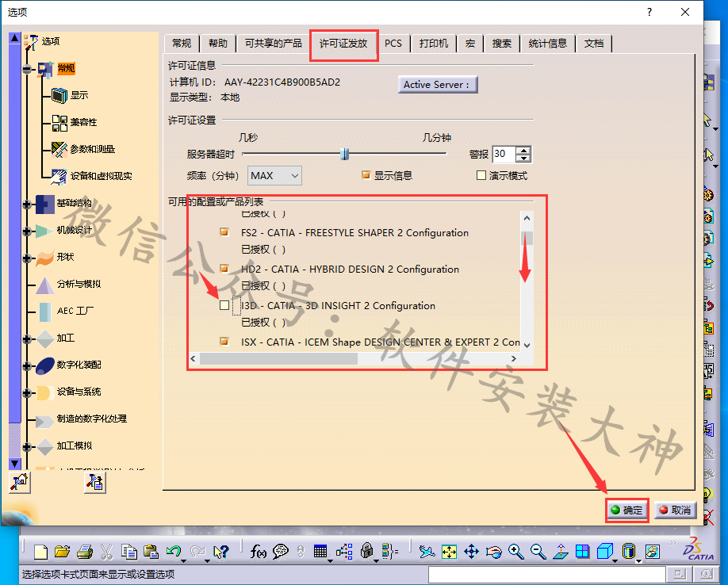Image resolution: width=728 pixels, height=585 pixels.
Task: Click the Zoom Out magnifier icon
Action: coord(538,552)
